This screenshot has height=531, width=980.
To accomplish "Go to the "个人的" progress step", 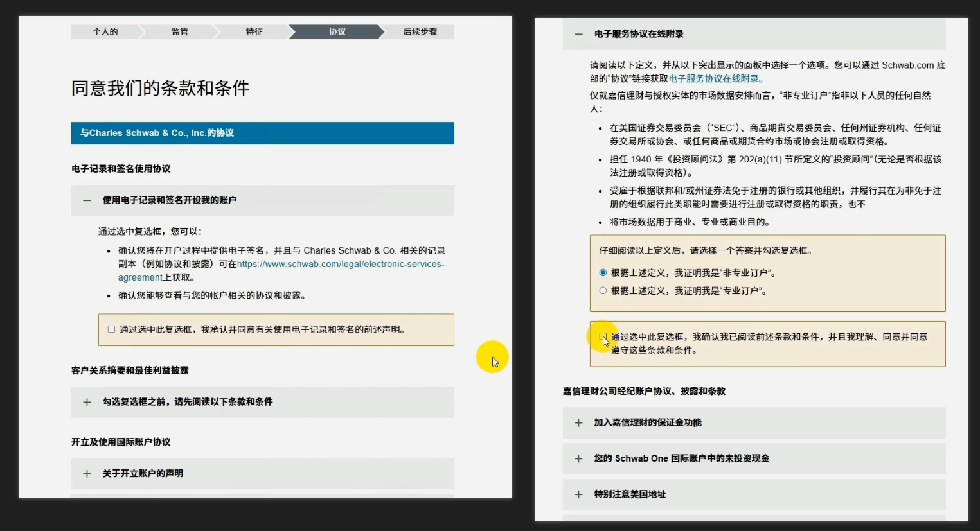I will (x=105, y=32).
